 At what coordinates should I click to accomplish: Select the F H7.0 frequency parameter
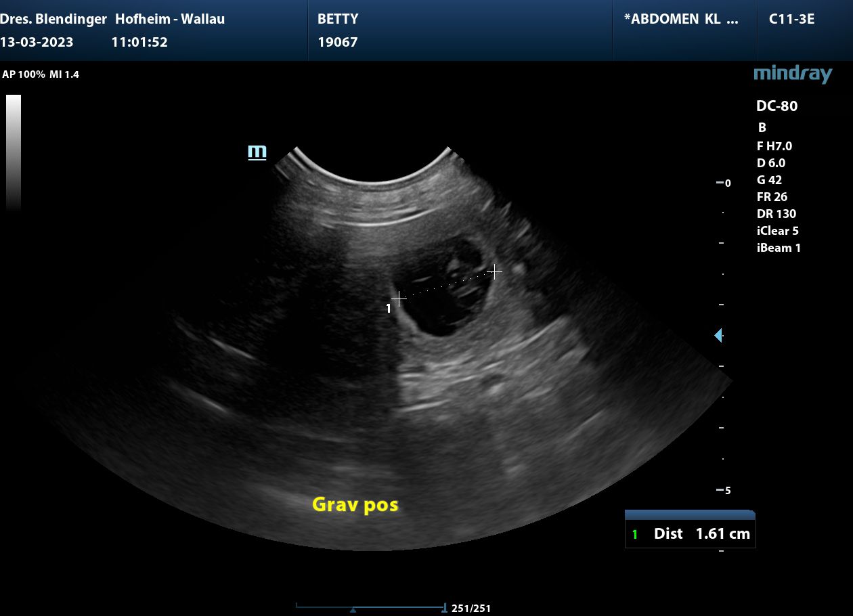[774, 146]
